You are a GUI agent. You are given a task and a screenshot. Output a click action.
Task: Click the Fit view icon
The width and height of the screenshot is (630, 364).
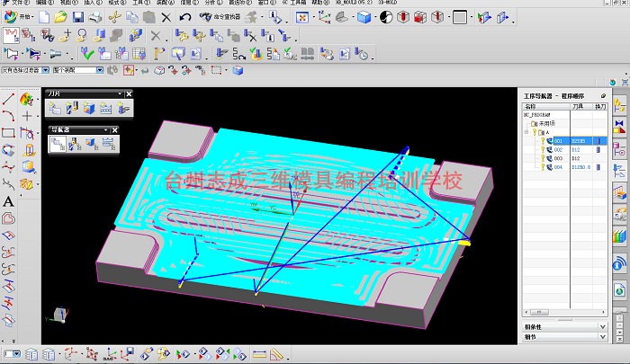point(302,17)
